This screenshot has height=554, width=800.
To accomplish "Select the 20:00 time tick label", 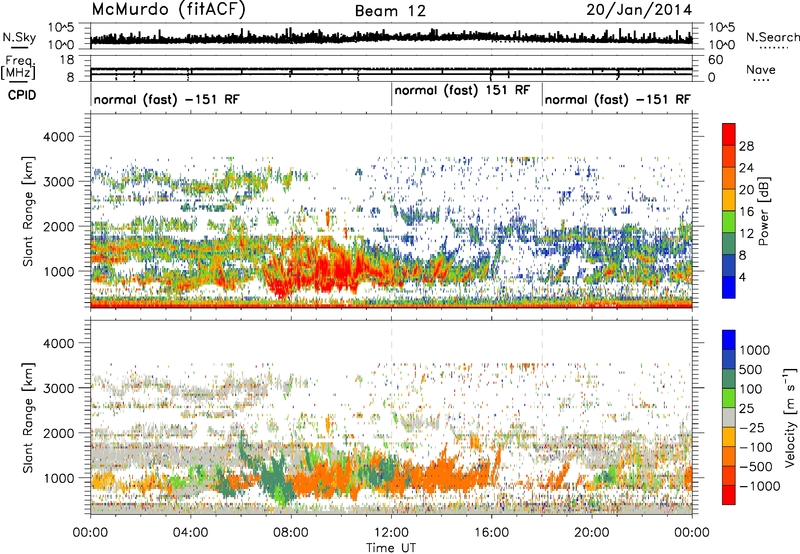I will 592,533.
